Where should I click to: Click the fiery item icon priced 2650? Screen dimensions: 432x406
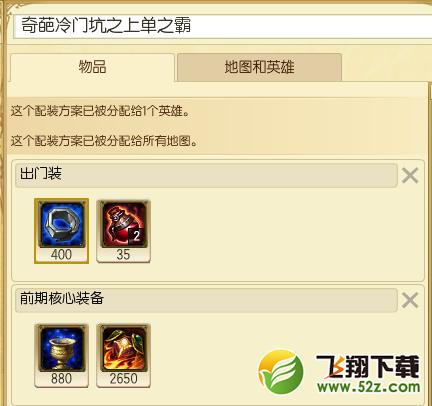[x=124, y=349]
